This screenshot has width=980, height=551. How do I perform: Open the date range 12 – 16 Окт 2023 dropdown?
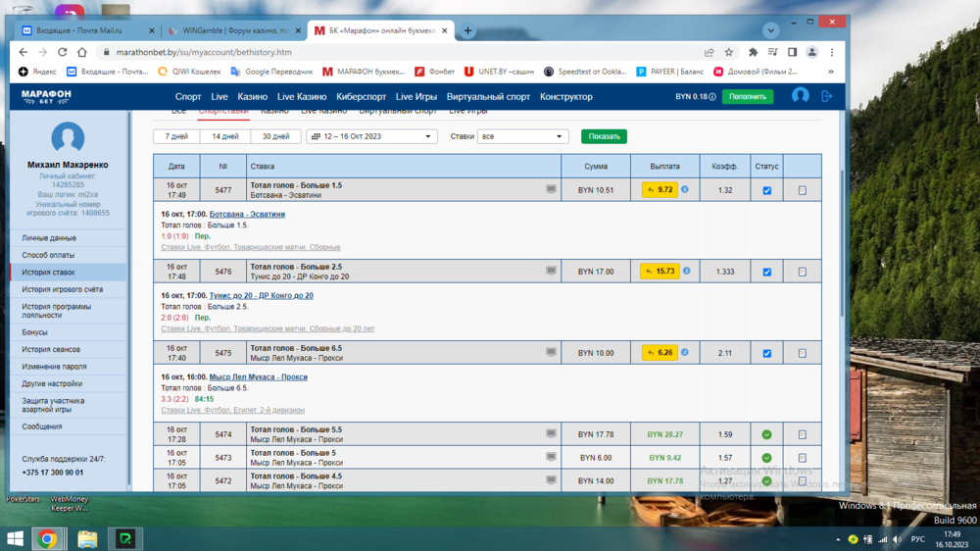click(371, 136)
